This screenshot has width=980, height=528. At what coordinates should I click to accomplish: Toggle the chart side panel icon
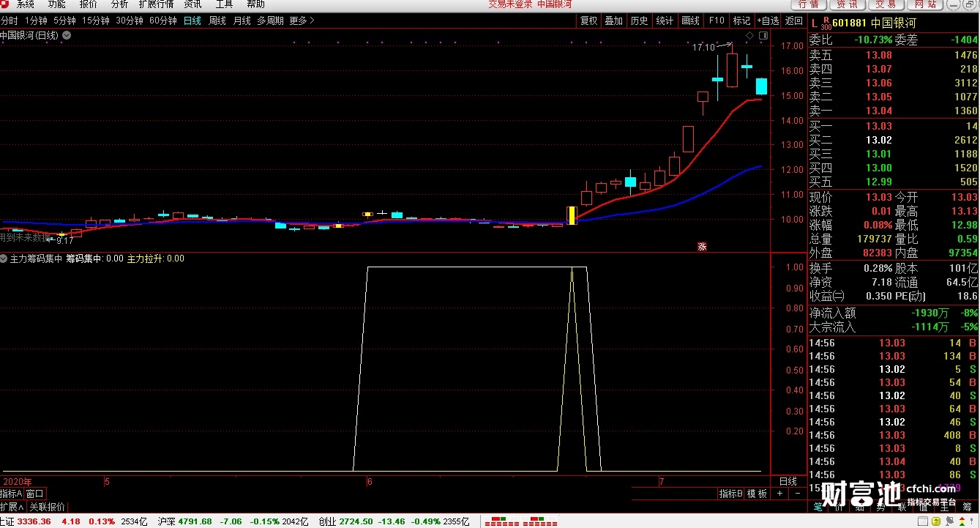pos(764,35)
